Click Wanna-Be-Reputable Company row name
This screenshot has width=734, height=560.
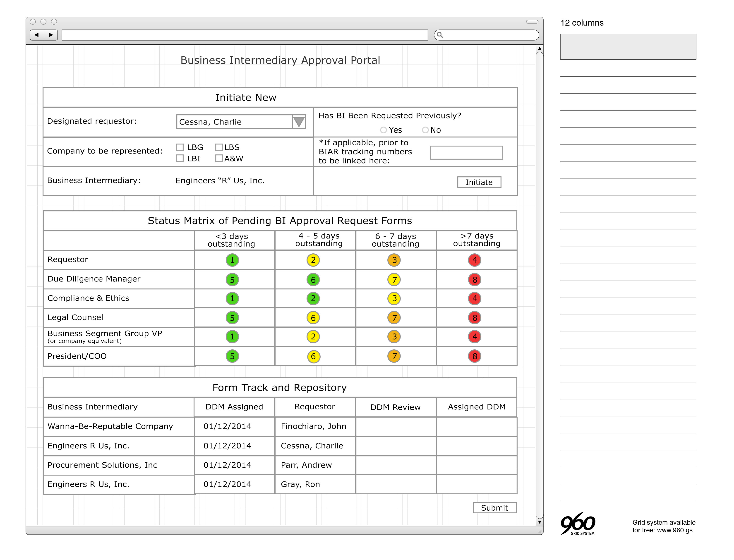(110, 427)
